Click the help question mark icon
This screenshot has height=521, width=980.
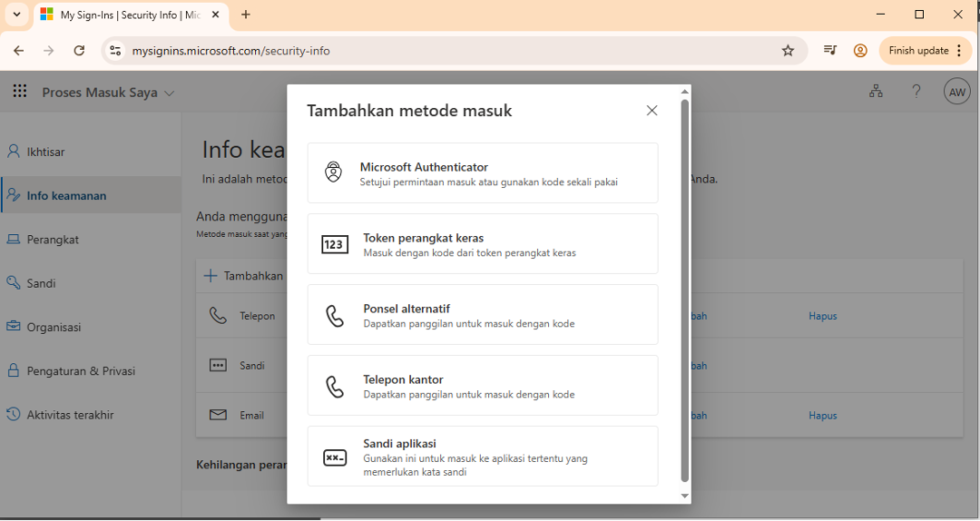point(916,92)
